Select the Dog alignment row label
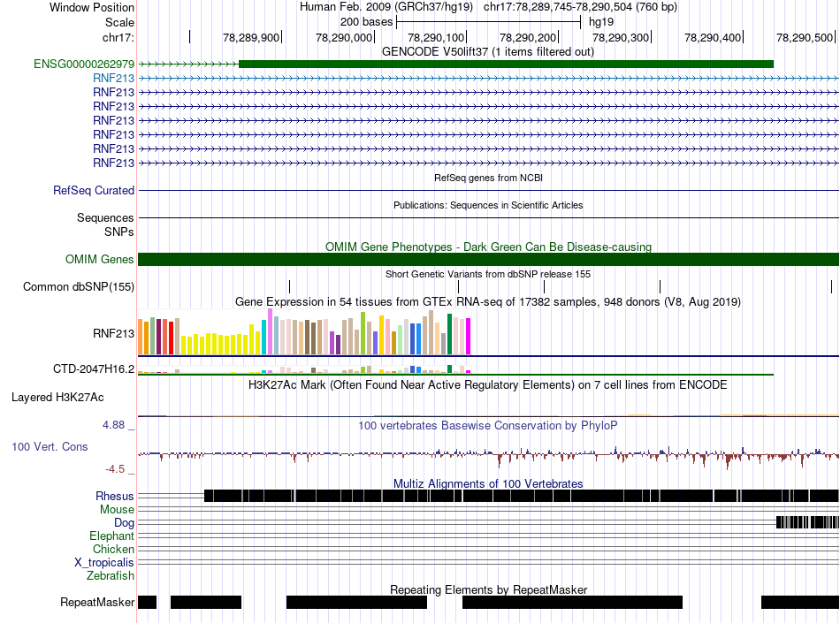Viewport: 840px width, 623px height. tap(124, 523)
